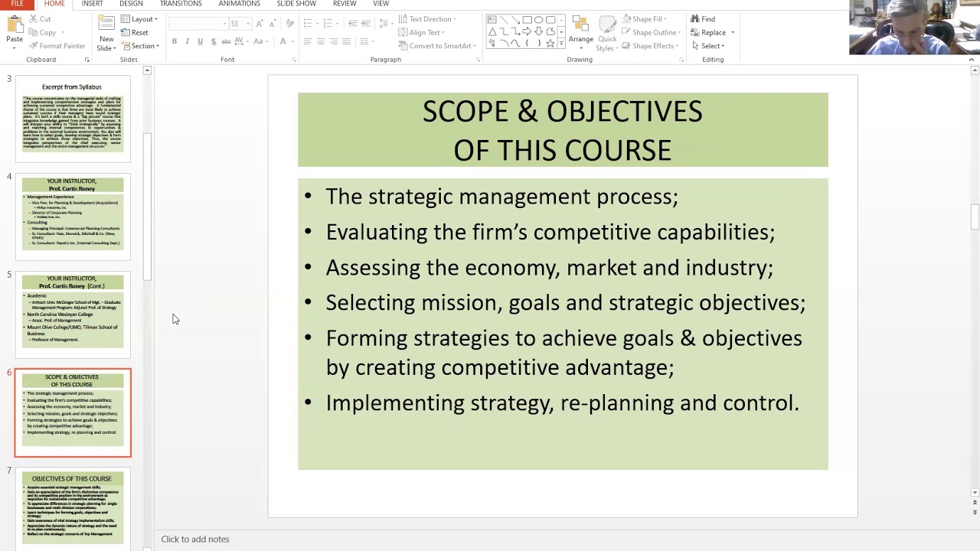
Task: Open the Section dropdown
Action: click(141, 46)
